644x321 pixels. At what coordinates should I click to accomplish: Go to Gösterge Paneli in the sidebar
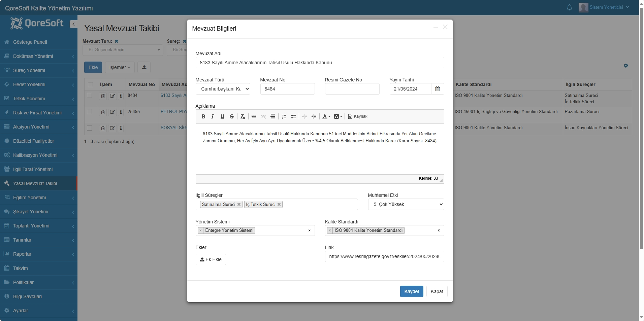coord(30,42)
